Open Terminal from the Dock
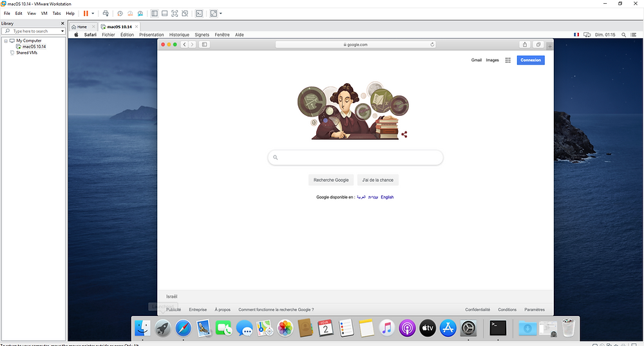Viewport: 644px width, 346px height. [x=498, y=329]
